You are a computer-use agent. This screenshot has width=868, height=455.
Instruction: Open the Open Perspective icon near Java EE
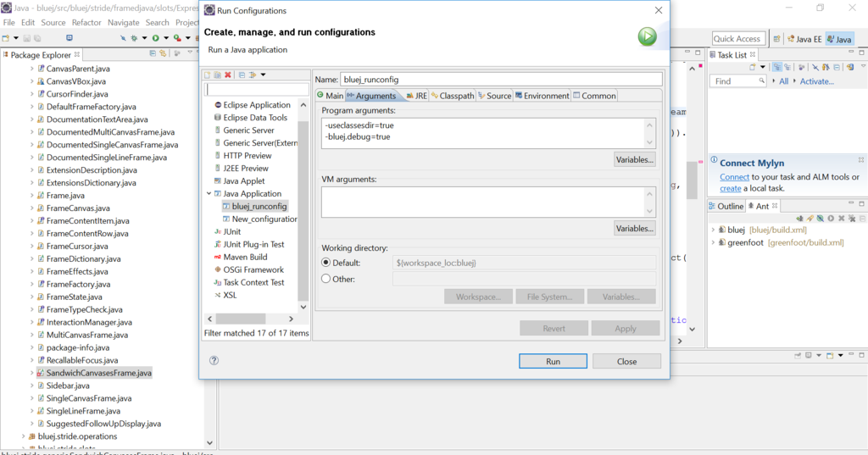(776, 39)
